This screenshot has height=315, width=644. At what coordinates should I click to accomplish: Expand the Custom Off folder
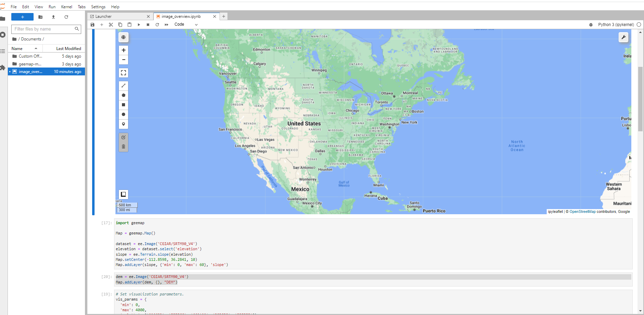[x=30, y=56]
